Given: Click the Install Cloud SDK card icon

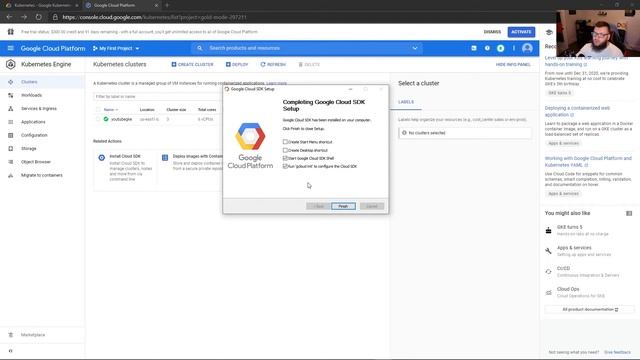Looking at the screenshot, I should pyautogui.click(x=102, y=158).
